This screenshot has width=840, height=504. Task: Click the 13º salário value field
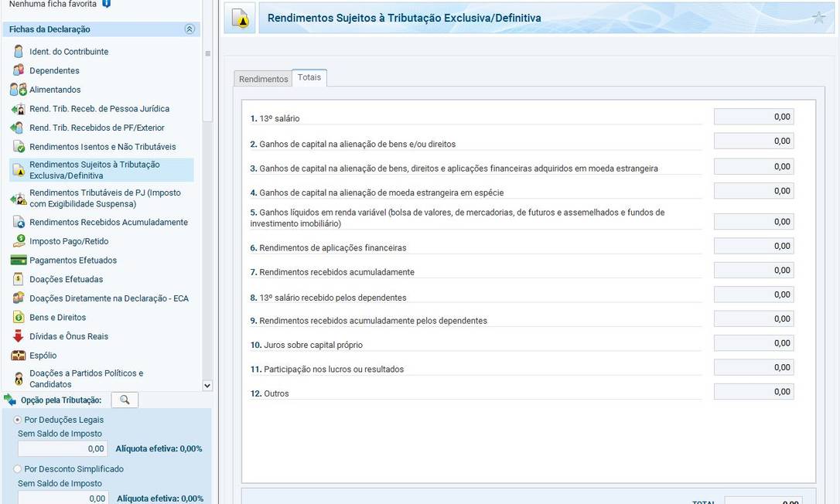pyautogui.click(x=753, y=117)
